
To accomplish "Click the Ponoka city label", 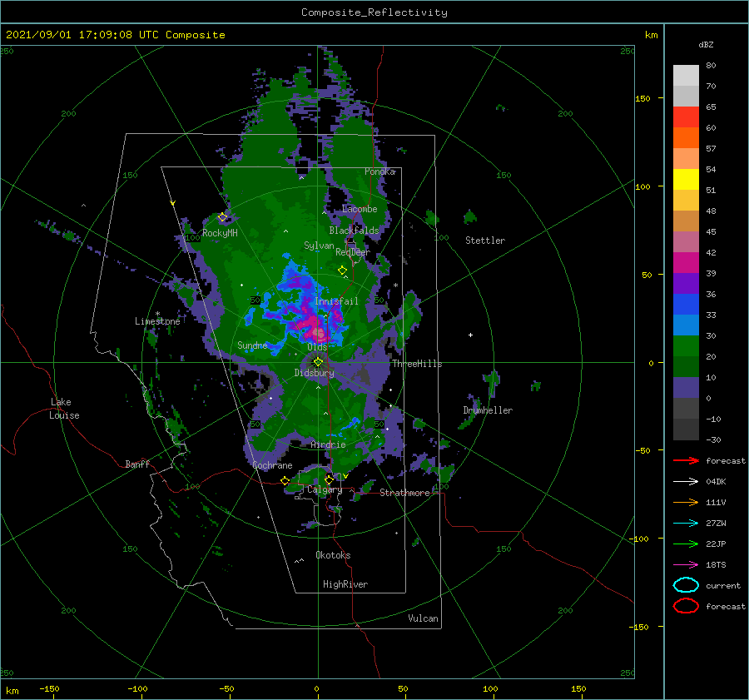I will point(379,171).
